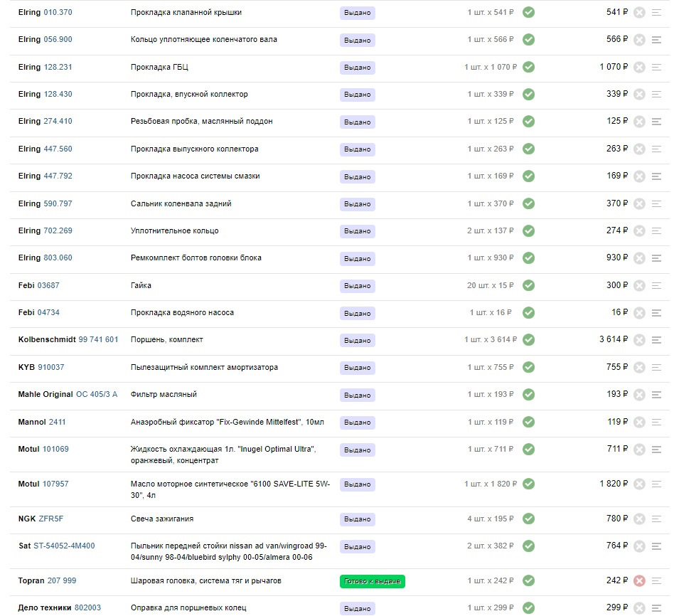Screen dimensions: 674x616
Task: Open details lines icon for Mannol 2411
Action: (656, 422)
